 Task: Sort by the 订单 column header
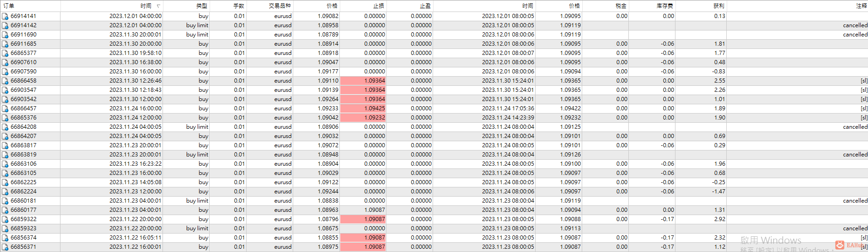tap(9, 6)
